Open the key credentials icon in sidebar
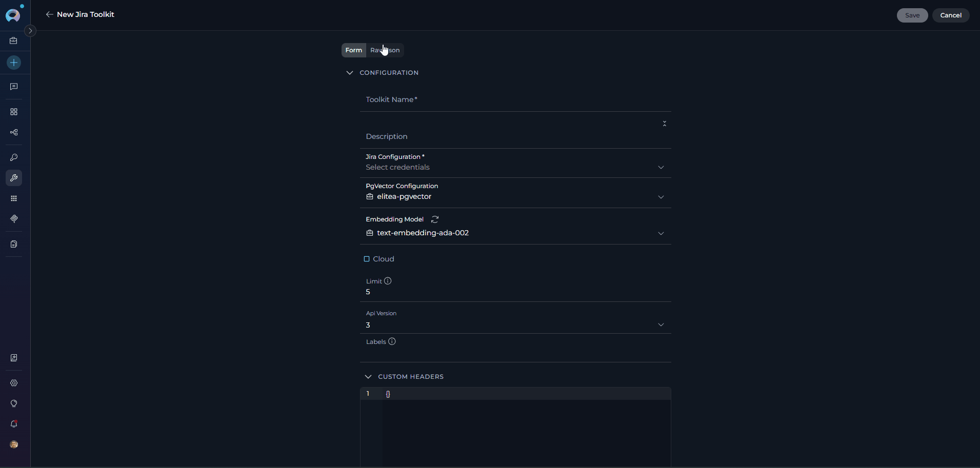The width and height of the screenshot is (980, 468). coord(14,157)
